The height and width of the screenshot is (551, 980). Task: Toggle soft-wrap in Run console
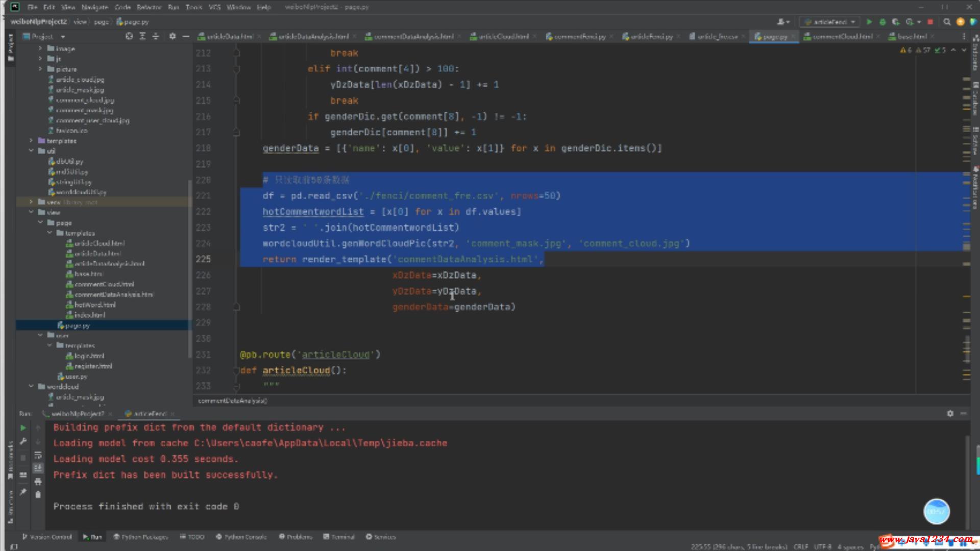coord(38,455)
